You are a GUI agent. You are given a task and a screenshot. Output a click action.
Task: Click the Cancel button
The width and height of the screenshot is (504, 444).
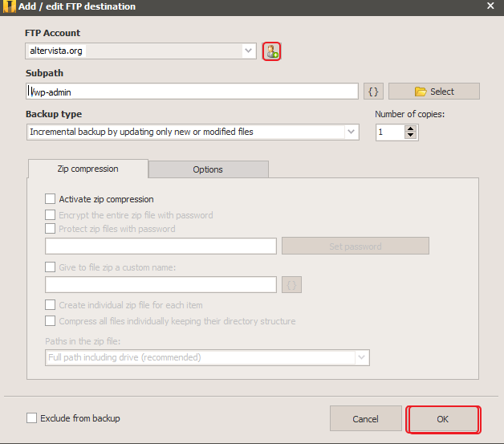365,418
